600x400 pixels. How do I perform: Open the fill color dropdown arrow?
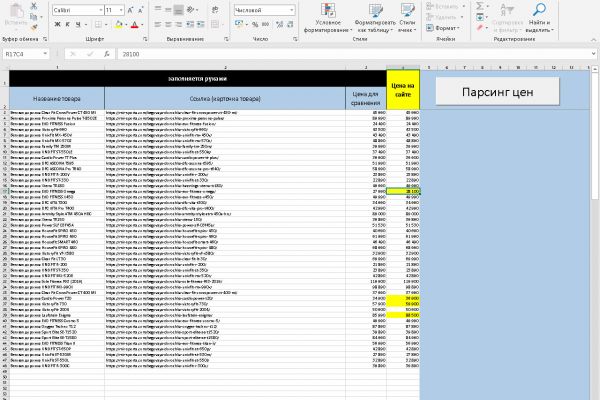point(126,24)
